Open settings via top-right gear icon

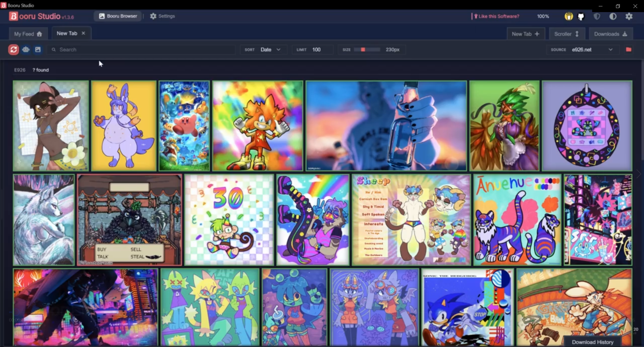[x=629, y=16]
